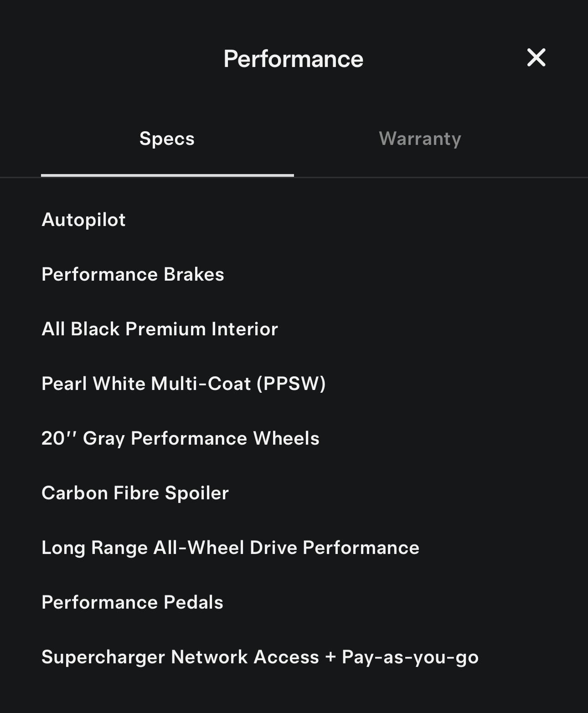The height and width of the screenshot is (713, 588).
Task: Tap the Performance Brakes item
Action: coord(133,274)
